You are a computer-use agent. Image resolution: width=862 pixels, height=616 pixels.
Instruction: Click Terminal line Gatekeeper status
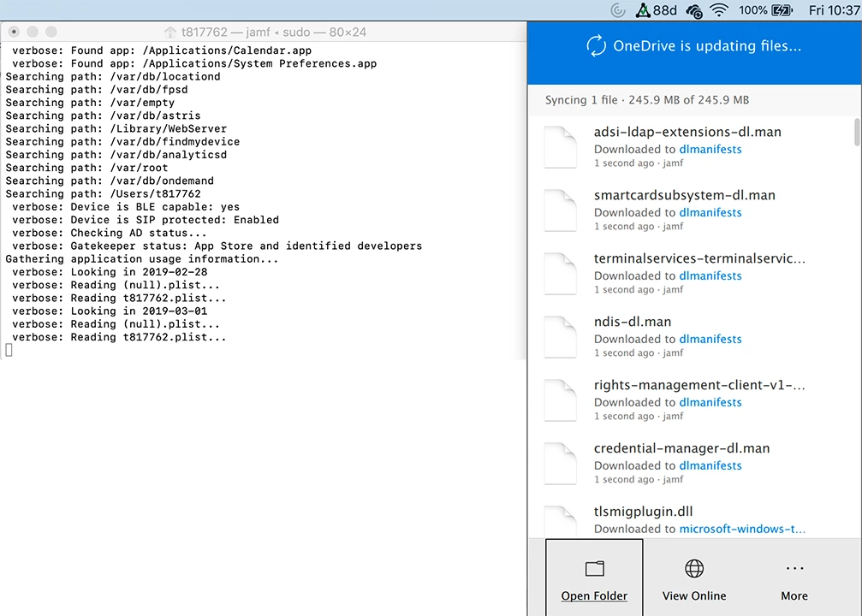click(217, 246)
